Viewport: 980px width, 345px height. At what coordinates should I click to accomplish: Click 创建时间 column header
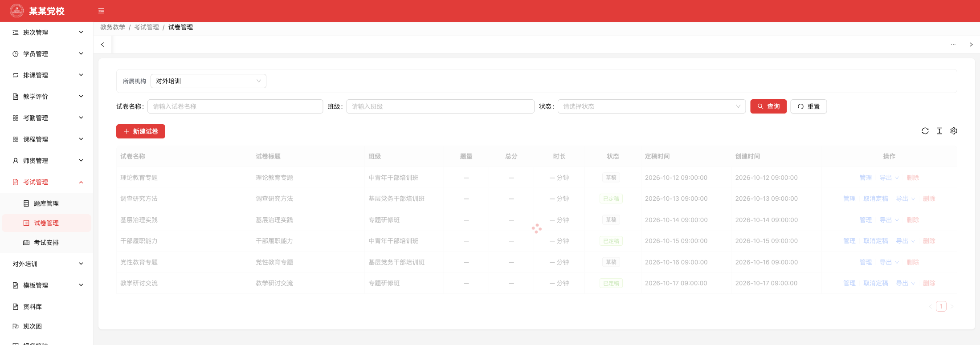pyautogui.click(x=747, y=156)
